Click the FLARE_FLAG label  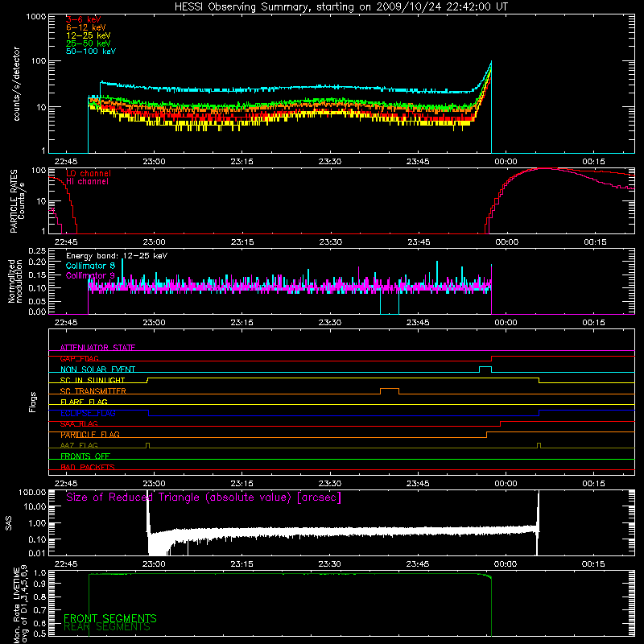pos(84,402)
